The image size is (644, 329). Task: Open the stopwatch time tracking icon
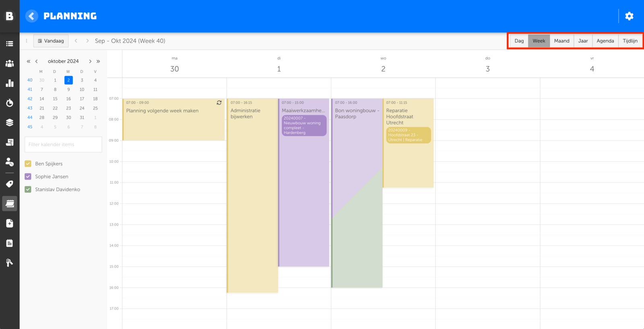click(x=10, y=103)
